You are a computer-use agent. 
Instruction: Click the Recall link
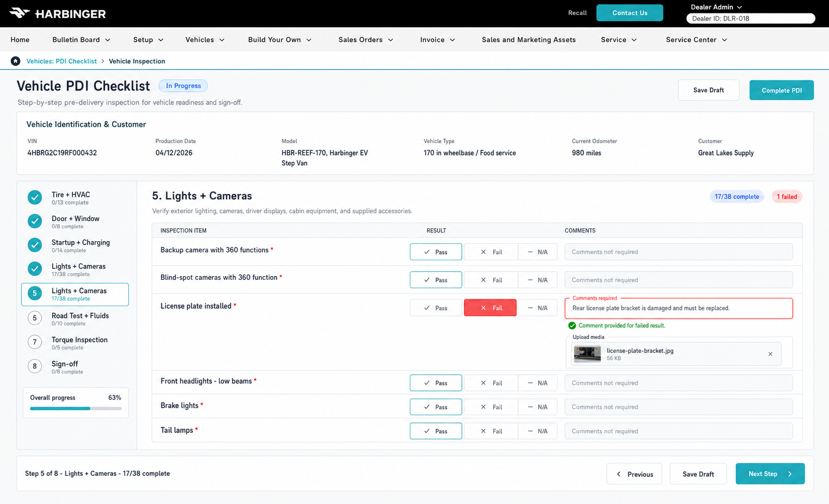[x=577, y=13]
